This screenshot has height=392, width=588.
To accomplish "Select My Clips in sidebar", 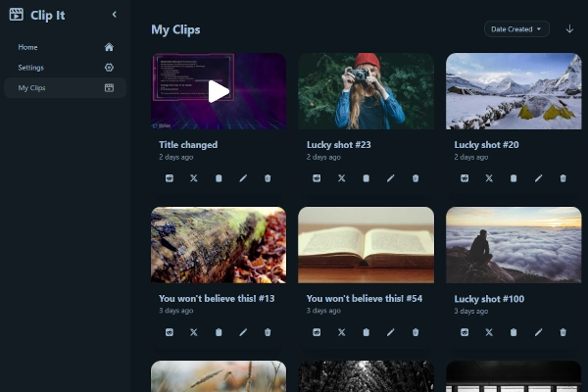I will point(66,88).
